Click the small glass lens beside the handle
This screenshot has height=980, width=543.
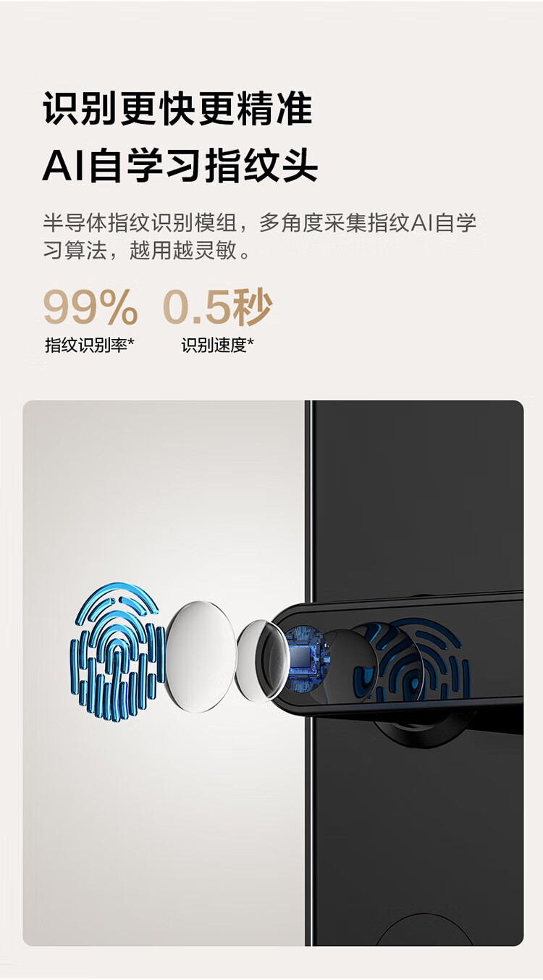click(x=258, y=659)
